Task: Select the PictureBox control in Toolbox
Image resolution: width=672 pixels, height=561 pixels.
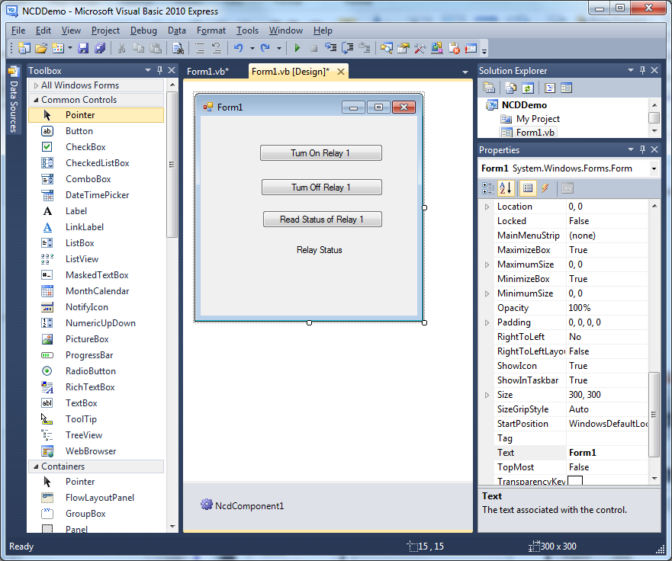Action: click(86, 339)
